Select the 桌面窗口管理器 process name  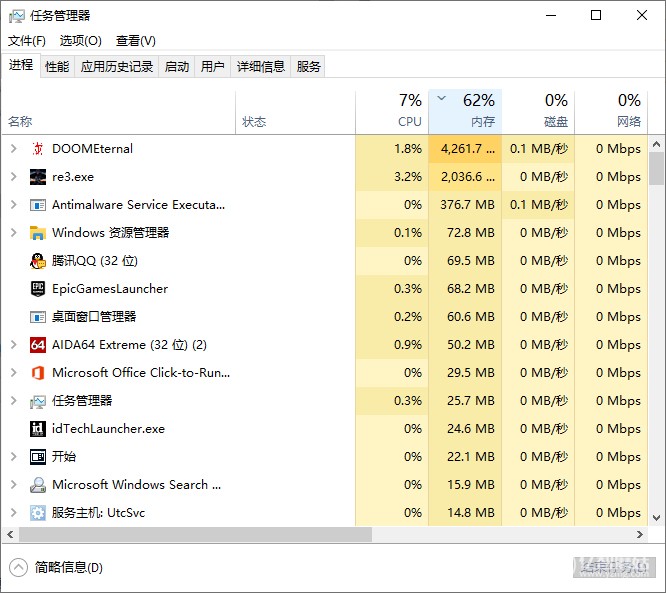[94, 317]
